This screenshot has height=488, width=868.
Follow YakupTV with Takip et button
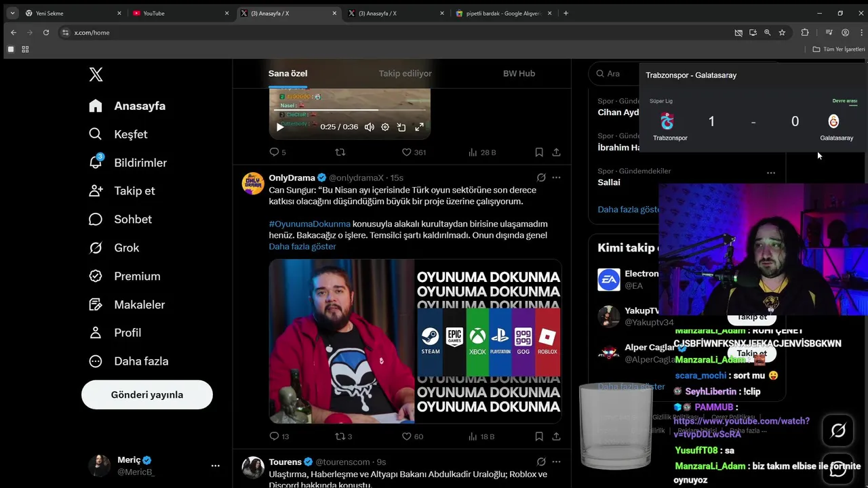(x=751, y=317)
